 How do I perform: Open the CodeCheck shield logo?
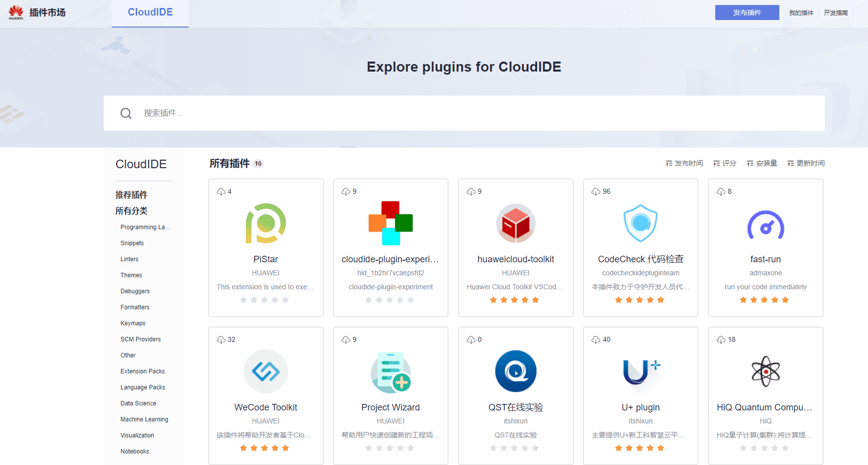641,223
